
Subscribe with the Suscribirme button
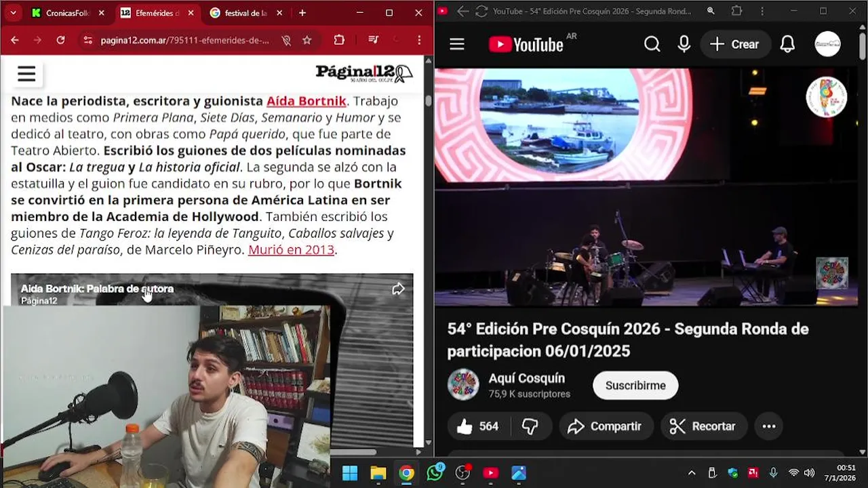pos(635,385)
